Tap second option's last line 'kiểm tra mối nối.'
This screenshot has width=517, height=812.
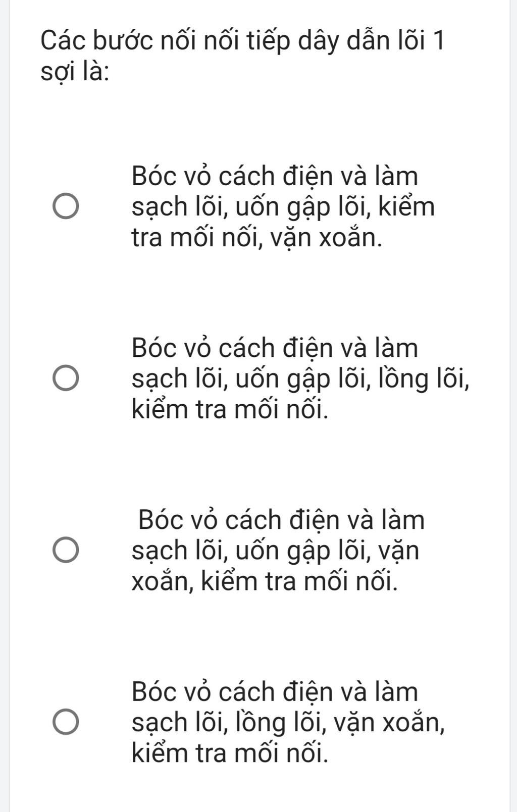point(230,409)
